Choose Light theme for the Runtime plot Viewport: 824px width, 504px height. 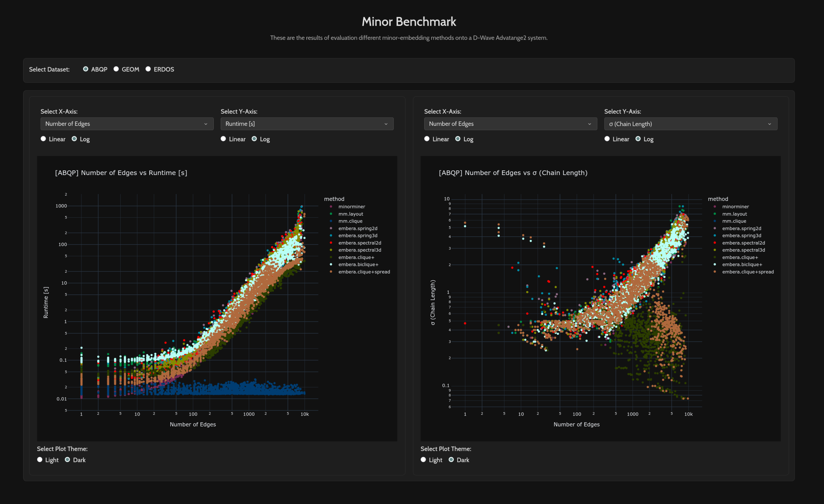click(x=40, y=460)
